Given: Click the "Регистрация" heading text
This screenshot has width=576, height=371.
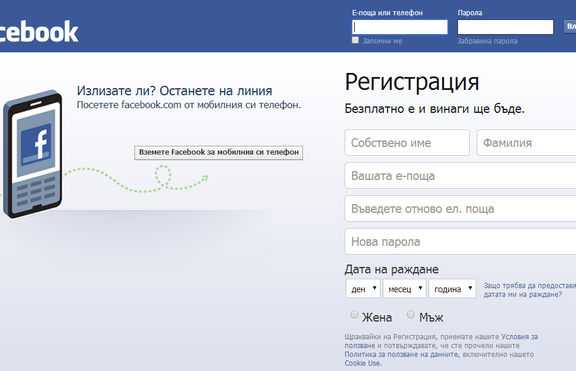Looking at the screenshot, I should [412, 82].
